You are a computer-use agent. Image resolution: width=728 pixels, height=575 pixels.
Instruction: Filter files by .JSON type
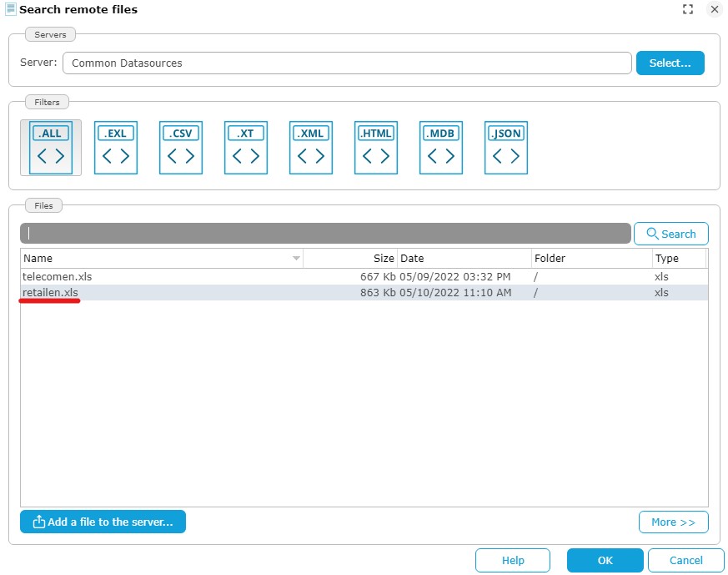click(x=506, y=148)
